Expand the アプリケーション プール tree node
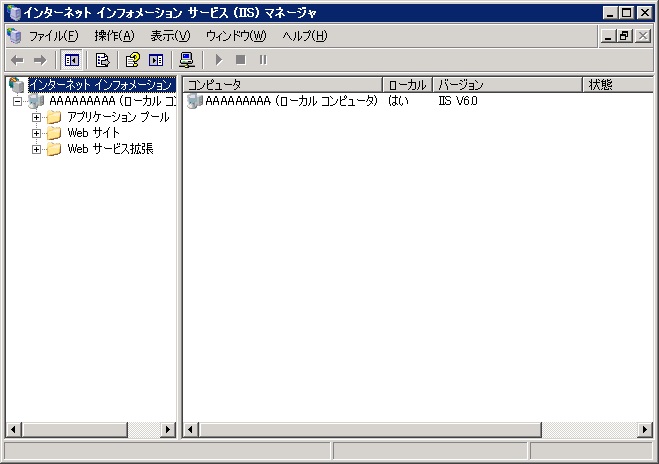Viewport: 659px width, 464px height. 37,117
